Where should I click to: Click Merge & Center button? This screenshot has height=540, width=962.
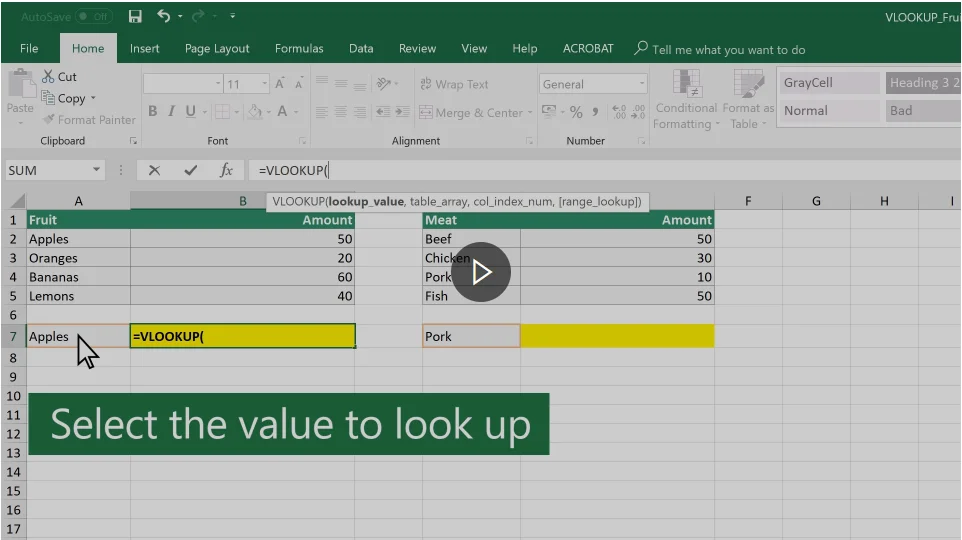(x=471, y=112)
